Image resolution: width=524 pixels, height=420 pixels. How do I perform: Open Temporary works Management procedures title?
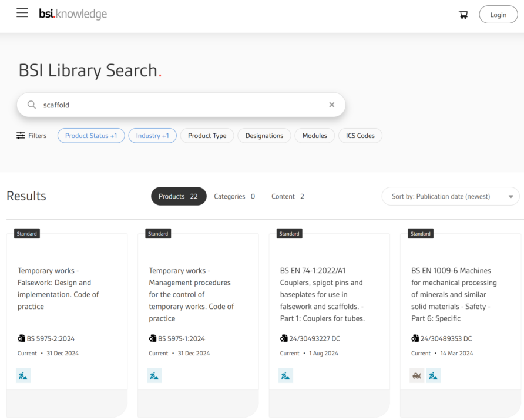(191, 294)
